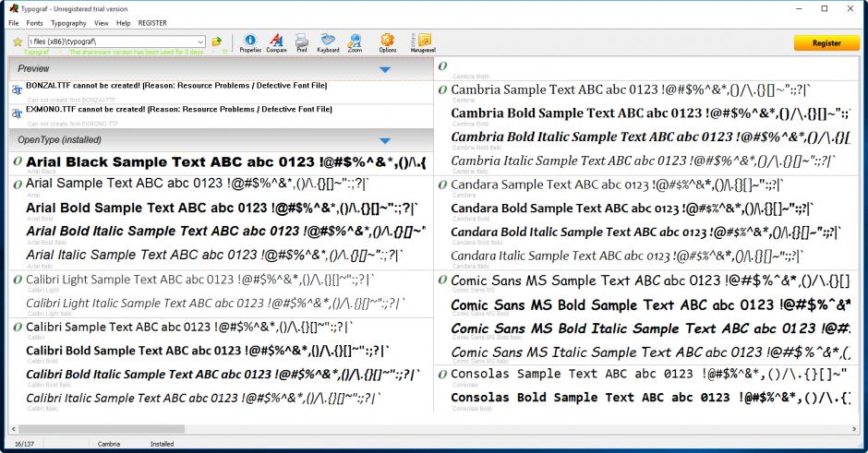Screen dimensions: 868x453
Task: Select Cambria Bold Italic sample row
Action: 650,137
